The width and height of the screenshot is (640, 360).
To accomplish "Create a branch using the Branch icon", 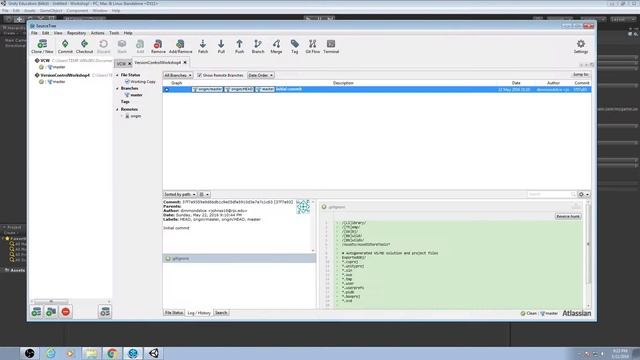I will click(258, 47).
